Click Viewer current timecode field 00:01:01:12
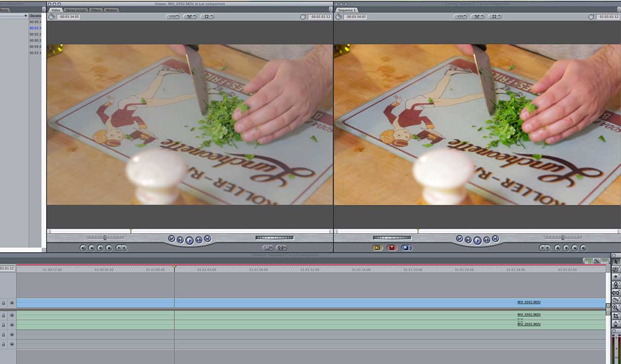This screenshot has width=621, height=364. [x=320, y=17]
